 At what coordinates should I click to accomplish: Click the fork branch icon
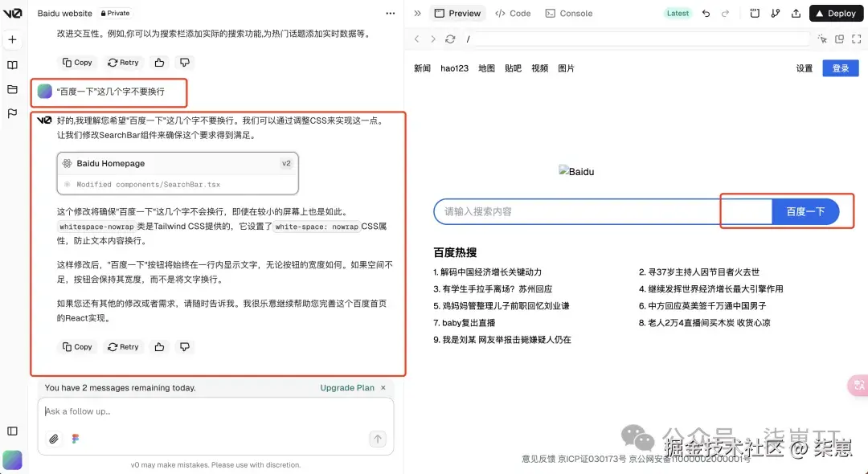click(775, 14)
